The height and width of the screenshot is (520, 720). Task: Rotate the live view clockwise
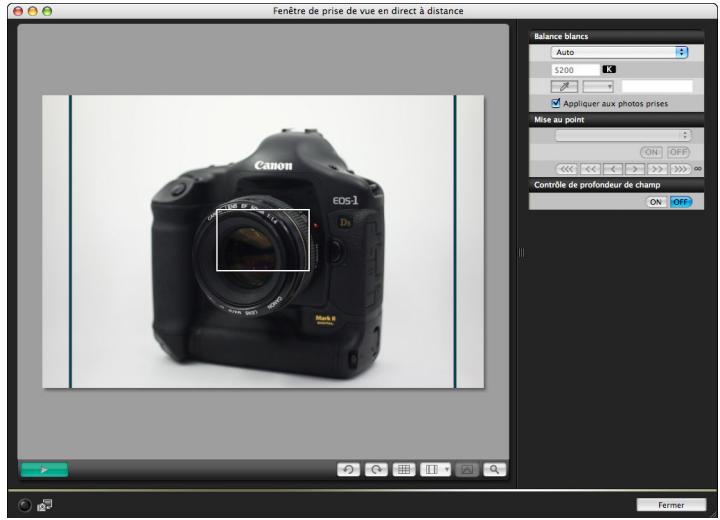point(376,469)
